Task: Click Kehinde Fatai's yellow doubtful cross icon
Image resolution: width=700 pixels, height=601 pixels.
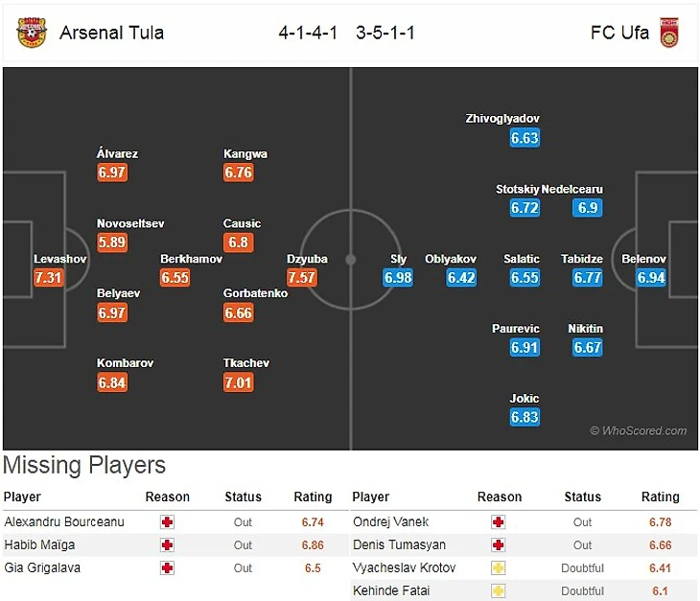Action: point(499,590)
